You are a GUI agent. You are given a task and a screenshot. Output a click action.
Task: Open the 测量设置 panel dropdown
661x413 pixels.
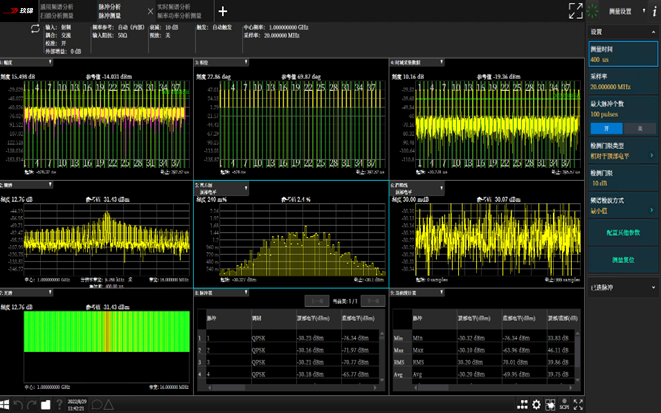pos(644,11)
